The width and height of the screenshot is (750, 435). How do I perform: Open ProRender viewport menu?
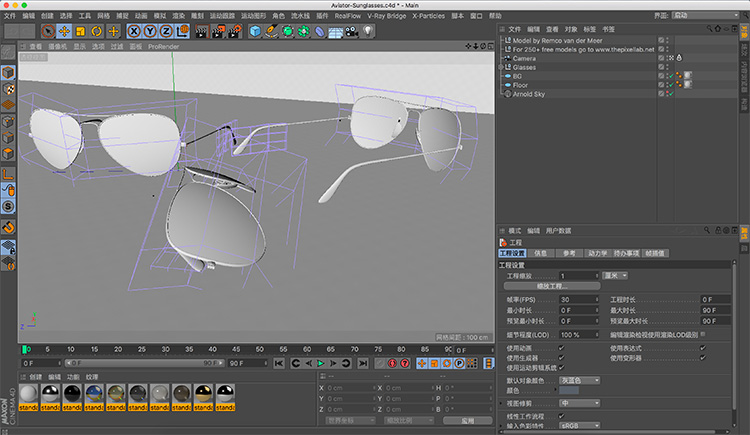(x=164, y=46)
